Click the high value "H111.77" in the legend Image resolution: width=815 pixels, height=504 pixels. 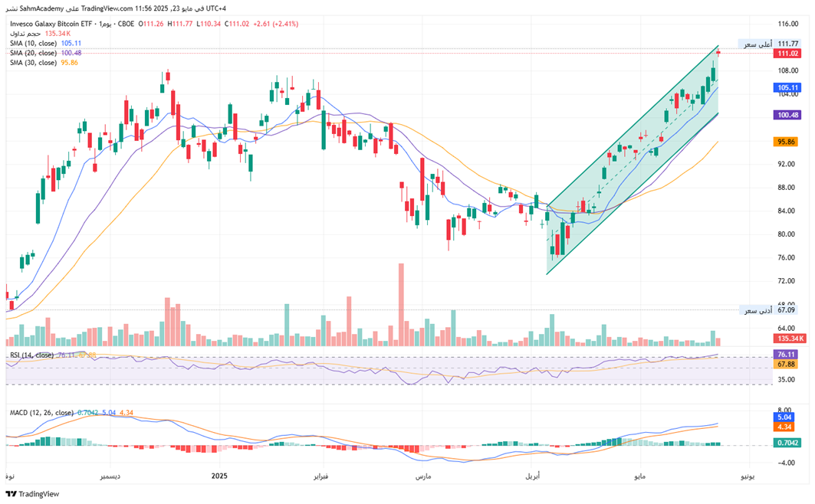(180, 24)
